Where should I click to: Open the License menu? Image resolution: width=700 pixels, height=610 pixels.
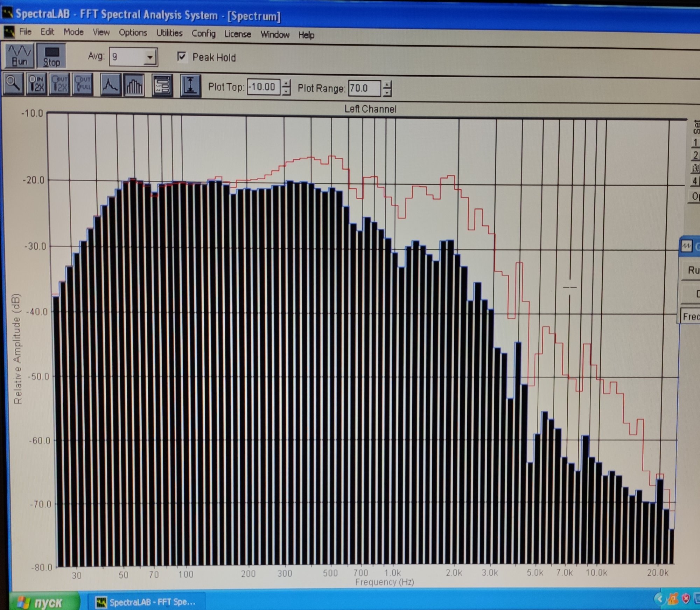[238, 34]
